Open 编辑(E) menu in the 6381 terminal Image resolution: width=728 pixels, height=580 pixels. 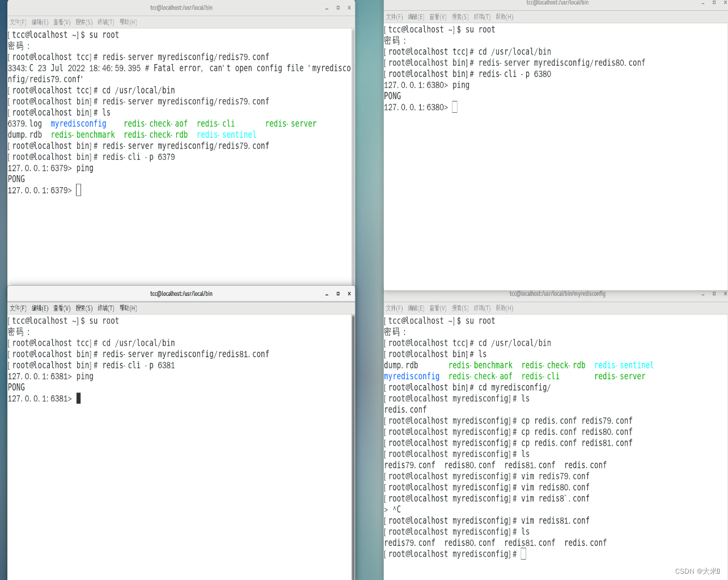40,308
